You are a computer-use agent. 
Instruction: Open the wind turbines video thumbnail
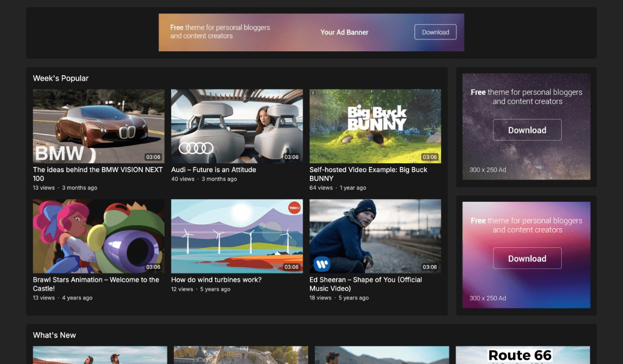coord(237,236)
